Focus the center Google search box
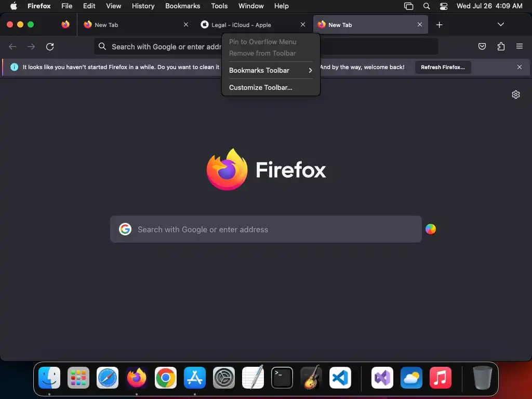 pyautogui.click(x=266, y=229)
